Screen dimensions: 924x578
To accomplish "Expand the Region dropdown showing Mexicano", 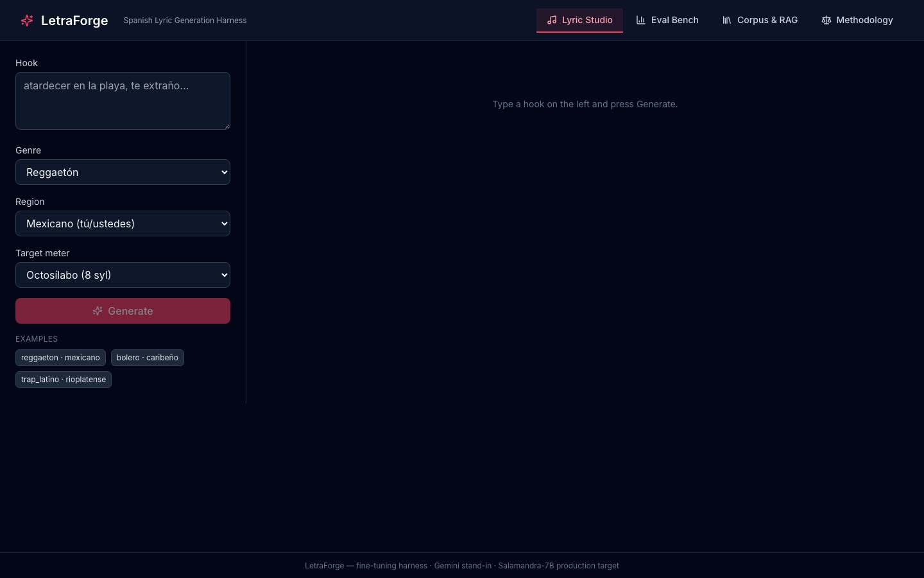I will click(123, 223).
